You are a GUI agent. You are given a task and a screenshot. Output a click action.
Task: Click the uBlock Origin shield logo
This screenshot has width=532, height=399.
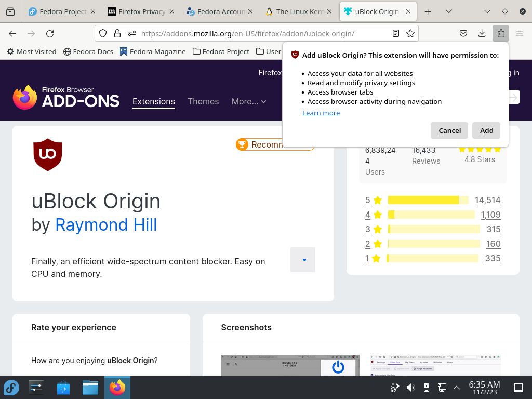[x=48, y=155]
